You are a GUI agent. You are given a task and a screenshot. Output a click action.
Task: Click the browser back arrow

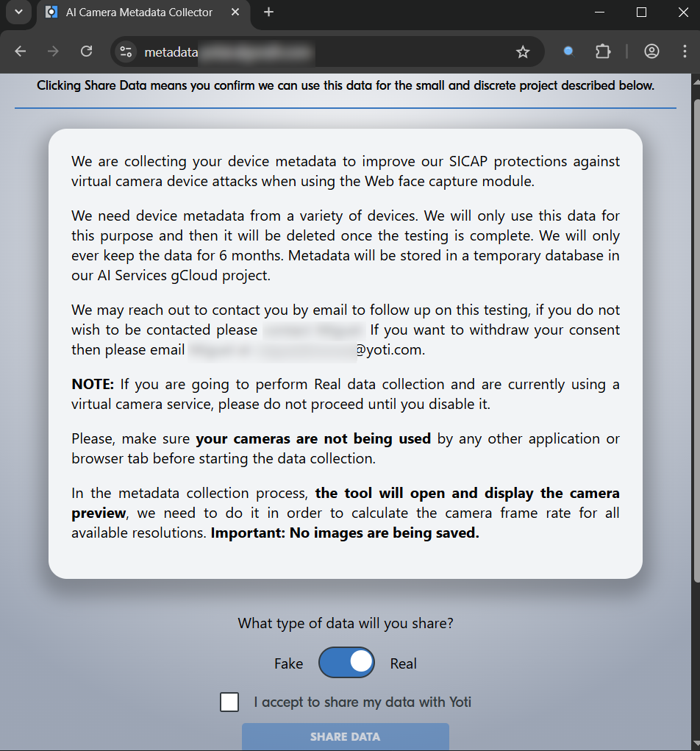20,51
